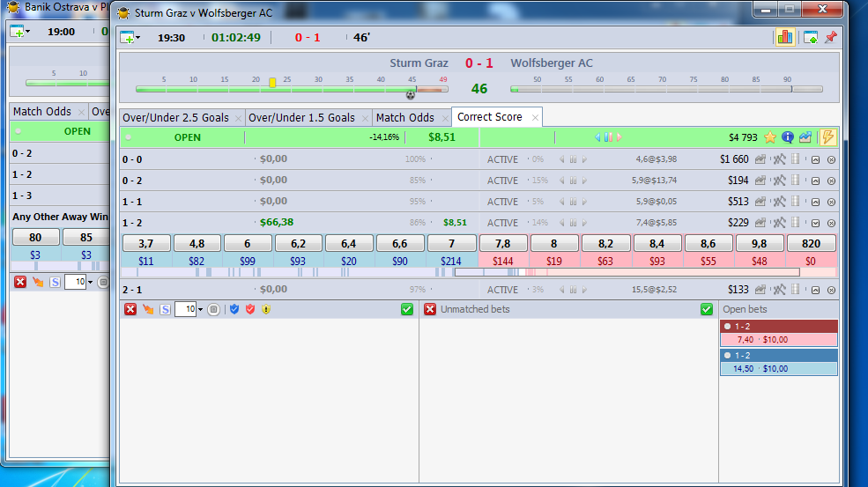The image size is (868, 487).
Task: Open the stake size dropdown arrow
Action: (x=200, y=310)
